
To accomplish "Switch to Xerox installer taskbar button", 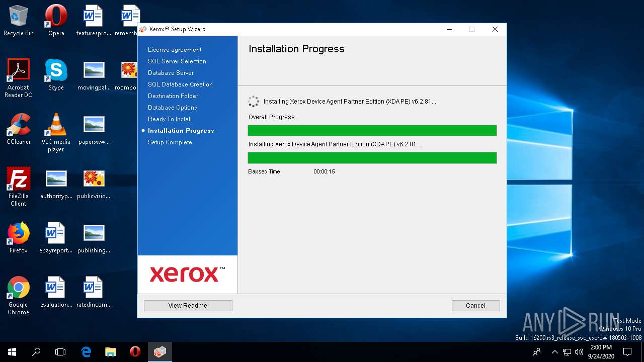I will click(160, 352).
